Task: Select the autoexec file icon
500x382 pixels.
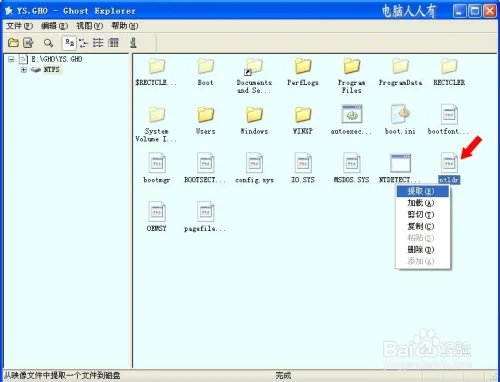Action: click(x=352, y=114)
